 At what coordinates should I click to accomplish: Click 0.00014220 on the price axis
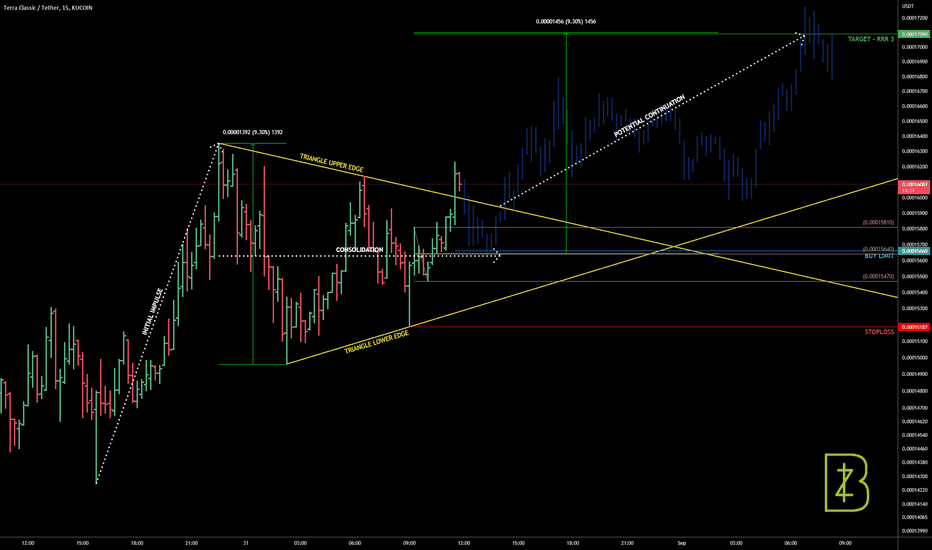tap(915, 491)
